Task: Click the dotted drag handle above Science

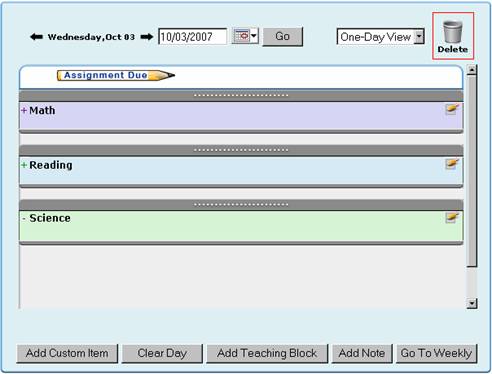Action: click(241, 205)
